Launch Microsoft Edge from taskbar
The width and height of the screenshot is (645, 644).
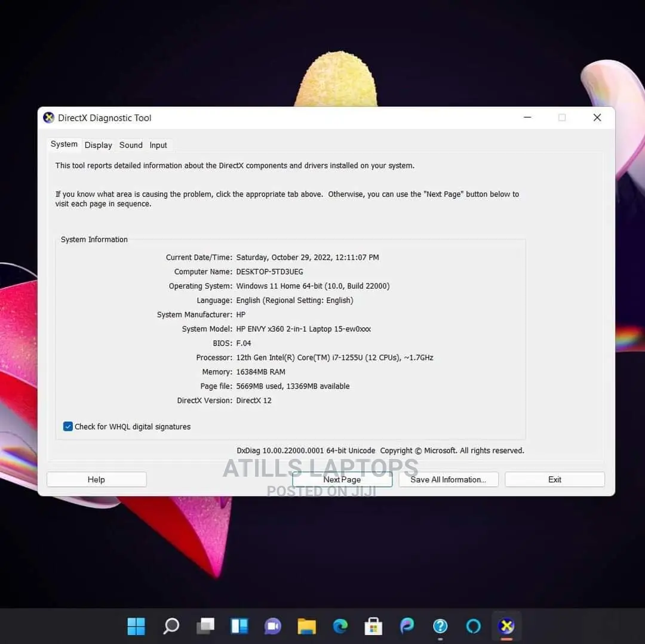[340, 626]
